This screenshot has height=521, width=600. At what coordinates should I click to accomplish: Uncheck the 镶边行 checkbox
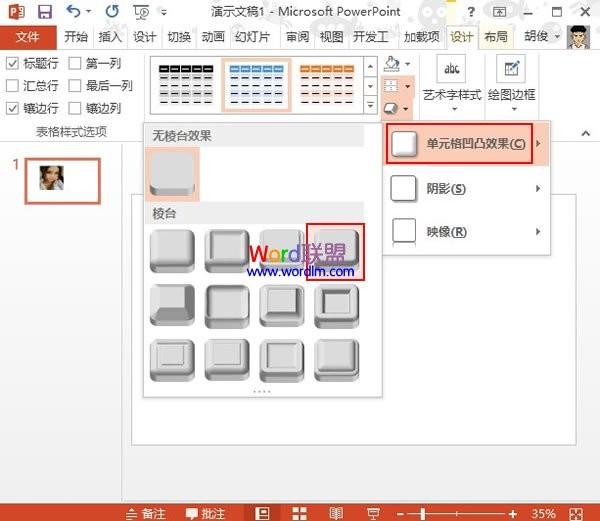[12, 108]
